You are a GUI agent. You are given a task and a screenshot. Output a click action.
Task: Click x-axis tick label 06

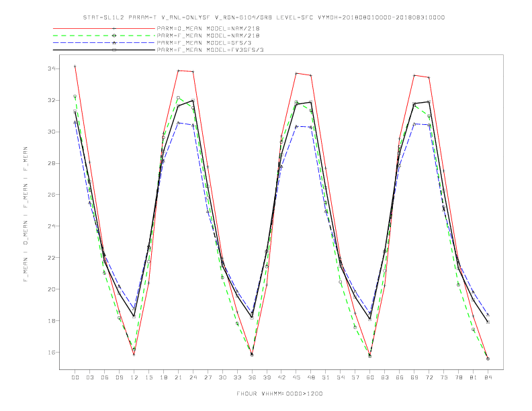coord(105,377)
